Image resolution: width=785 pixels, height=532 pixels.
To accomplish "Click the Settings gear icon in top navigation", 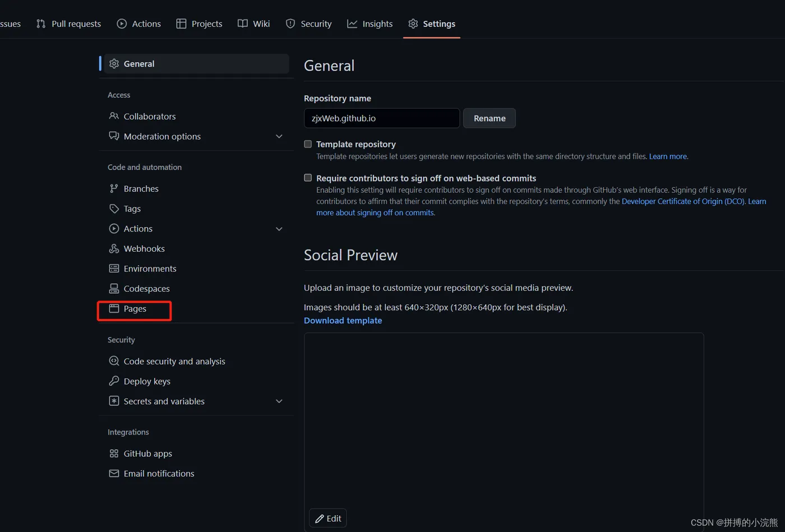I will click(413, 24).
